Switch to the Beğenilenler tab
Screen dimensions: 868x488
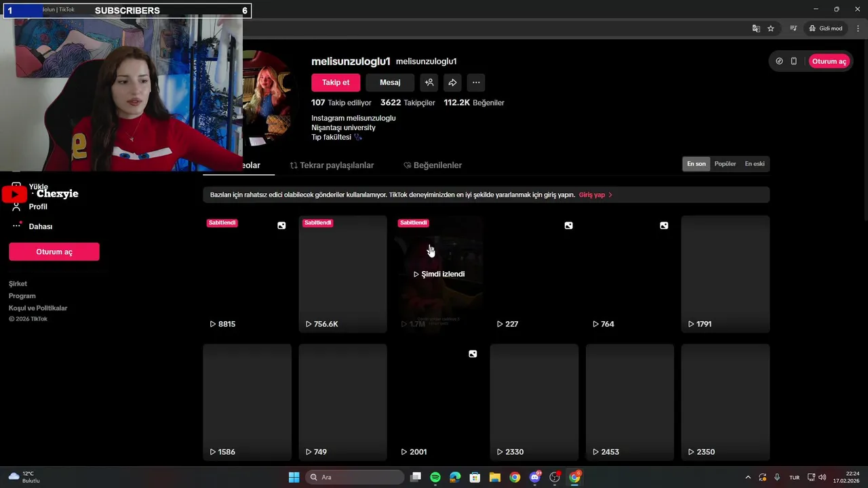[433, 165]
